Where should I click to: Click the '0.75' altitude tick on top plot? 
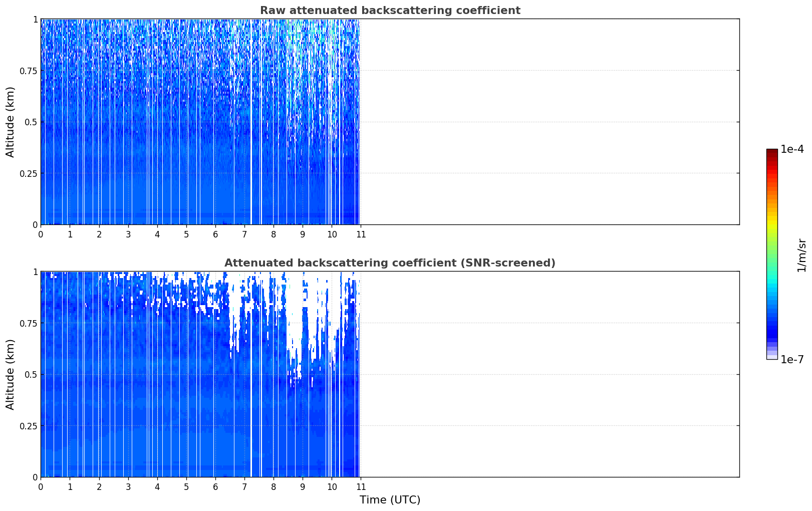29,71
